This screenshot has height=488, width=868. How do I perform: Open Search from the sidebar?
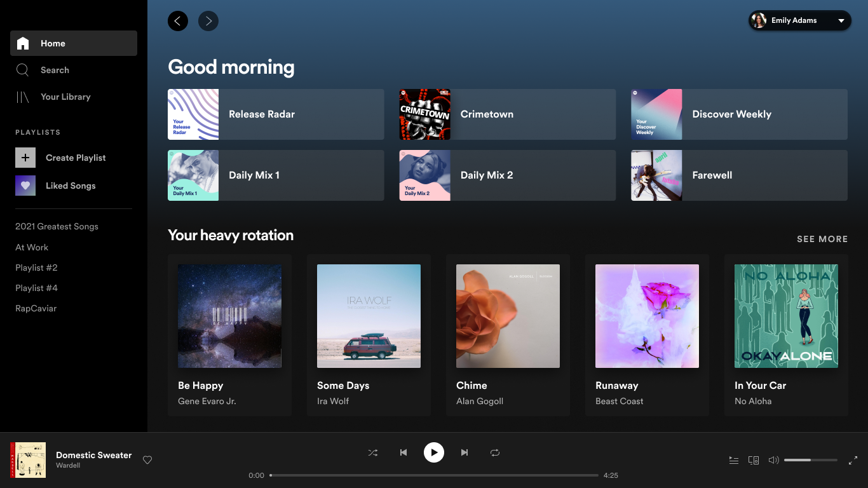pos(55,70)
